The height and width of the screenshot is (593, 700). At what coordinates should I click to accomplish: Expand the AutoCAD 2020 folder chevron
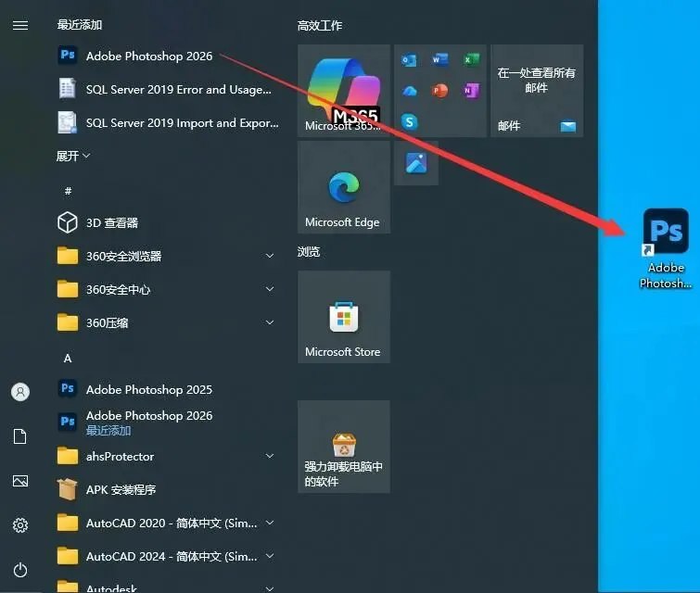[x=270, y=523]
